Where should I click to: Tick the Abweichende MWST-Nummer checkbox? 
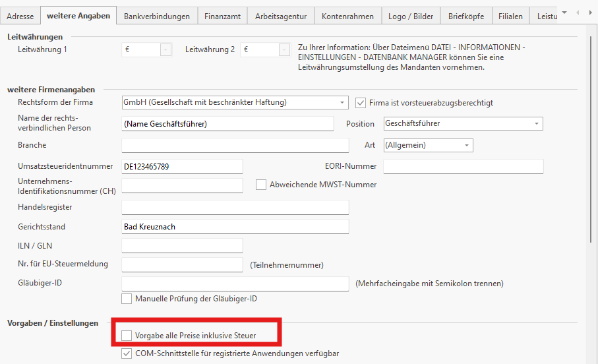261,185
